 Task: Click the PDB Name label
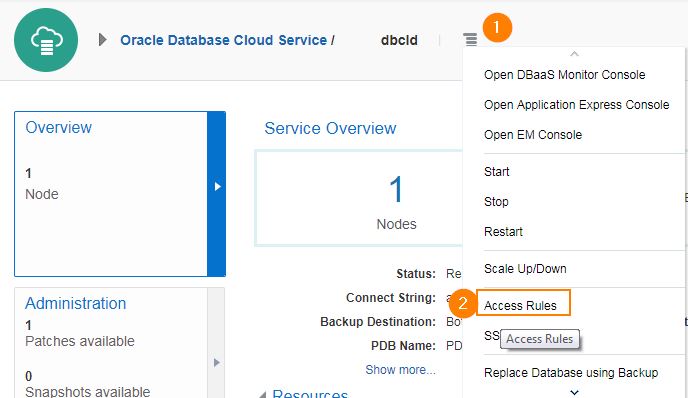(x=403, y=346)
